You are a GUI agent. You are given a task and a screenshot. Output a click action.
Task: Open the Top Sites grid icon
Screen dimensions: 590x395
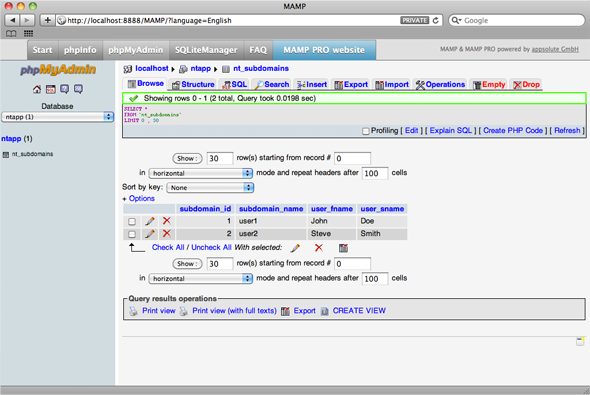tap(28, 33)
